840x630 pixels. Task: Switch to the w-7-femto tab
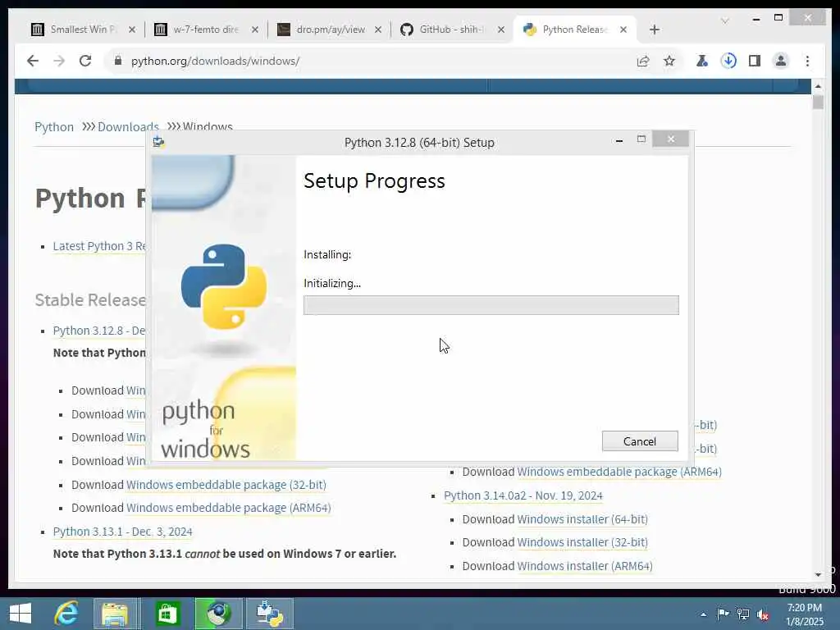pos(206,30)
